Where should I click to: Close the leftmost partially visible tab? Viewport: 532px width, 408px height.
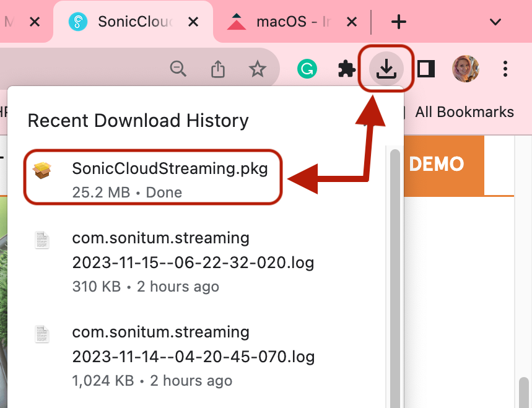pos(35,22)
